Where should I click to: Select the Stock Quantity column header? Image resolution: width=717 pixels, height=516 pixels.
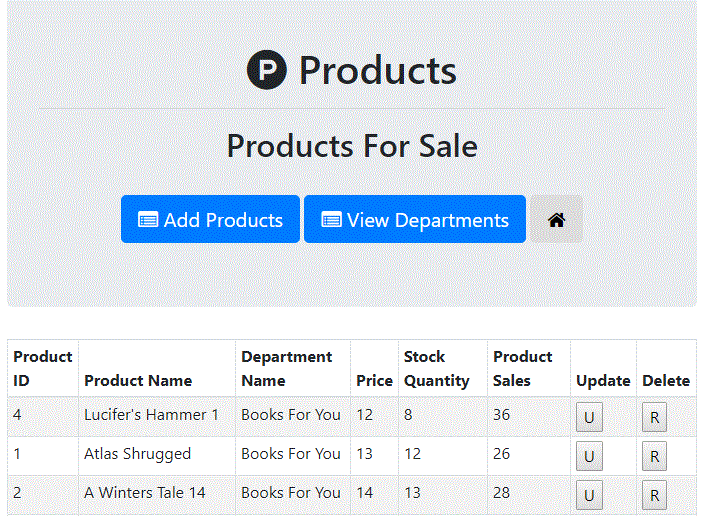coord(436,368)
